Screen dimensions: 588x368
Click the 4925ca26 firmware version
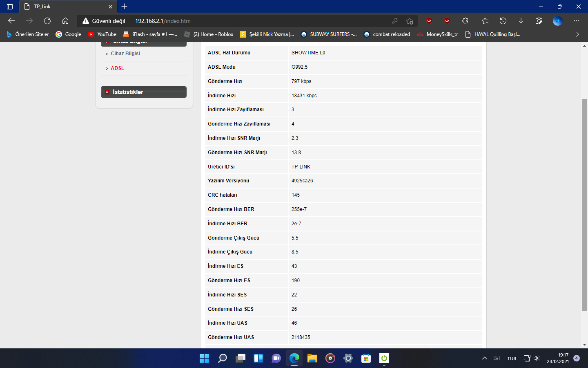coord(302,181)
